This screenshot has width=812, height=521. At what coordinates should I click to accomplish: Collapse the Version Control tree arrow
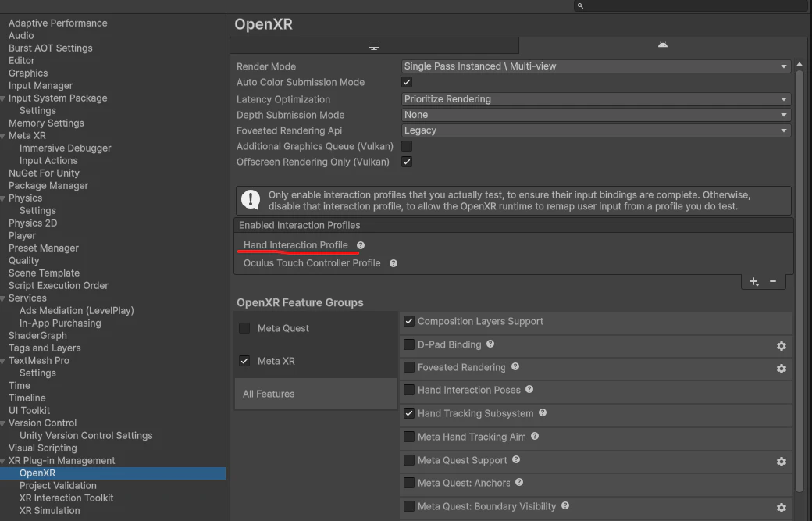3,423
